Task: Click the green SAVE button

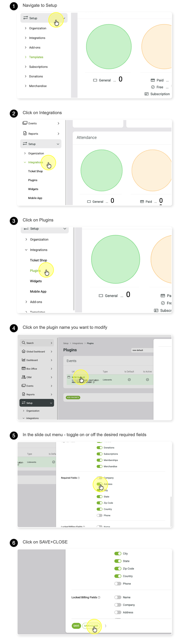Action: tap(76, 626)
